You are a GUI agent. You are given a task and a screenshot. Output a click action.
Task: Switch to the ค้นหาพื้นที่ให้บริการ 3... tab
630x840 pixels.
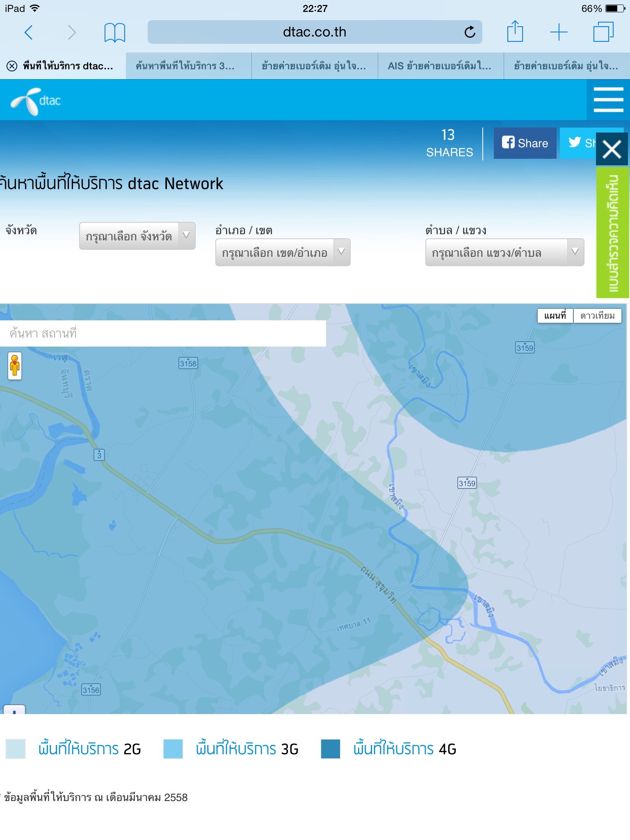point(189,66)
